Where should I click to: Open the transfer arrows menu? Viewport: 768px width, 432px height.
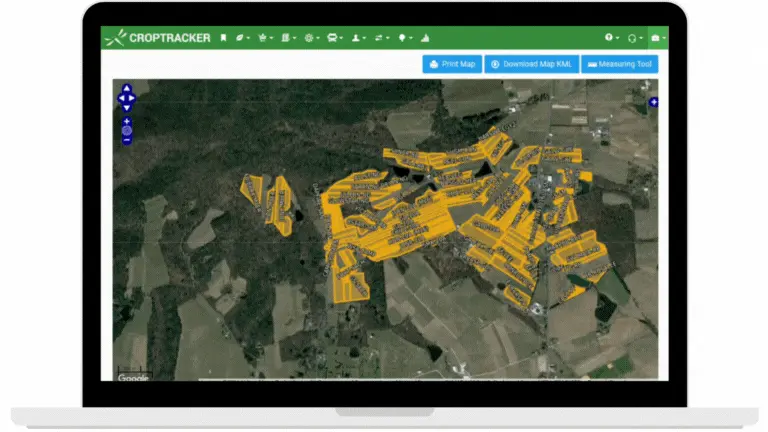coord(382,38)
